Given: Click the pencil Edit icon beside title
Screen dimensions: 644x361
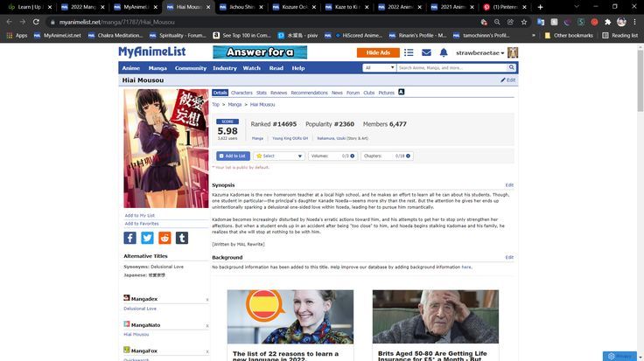Looking at the screenshot, I should tap(507, 80).
